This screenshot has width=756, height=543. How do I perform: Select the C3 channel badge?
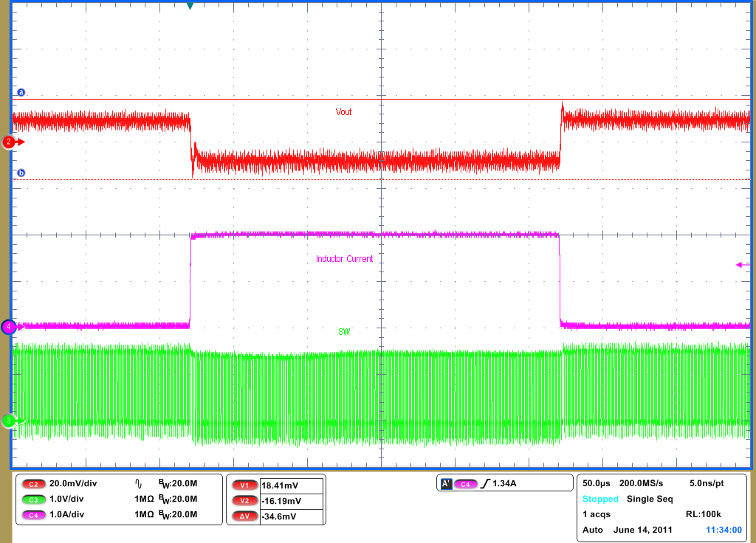32,500
